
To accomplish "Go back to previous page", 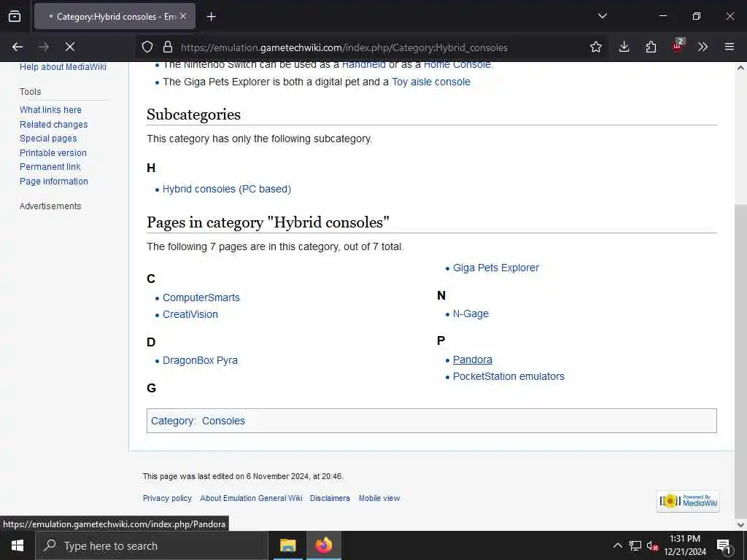I will point(18,47).
